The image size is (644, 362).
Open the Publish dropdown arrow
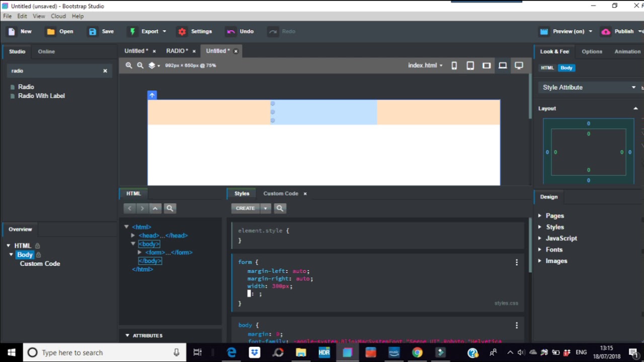click(639, 31)
